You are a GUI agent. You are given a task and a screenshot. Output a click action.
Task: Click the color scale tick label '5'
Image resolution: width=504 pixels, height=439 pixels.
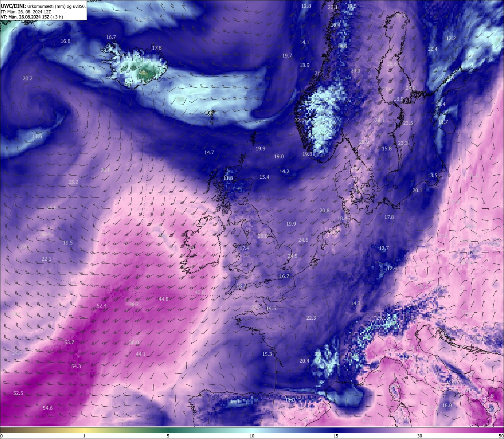point(168,436)
